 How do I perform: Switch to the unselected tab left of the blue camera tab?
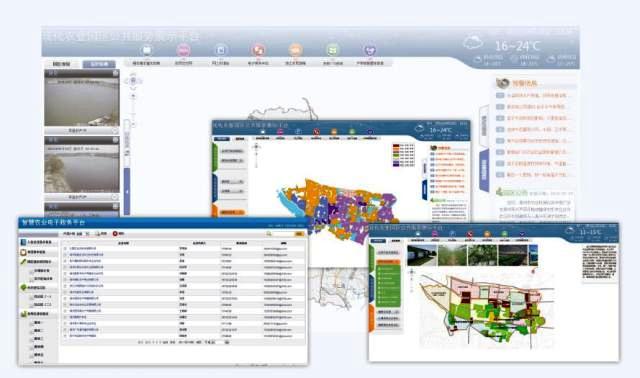[x=62, y=64]
